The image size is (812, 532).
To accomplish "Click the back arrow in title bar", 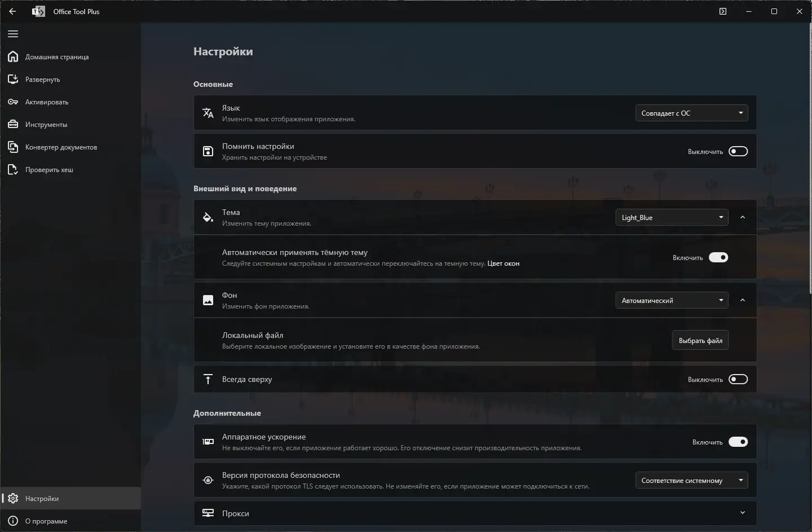I will coord(12,11).
